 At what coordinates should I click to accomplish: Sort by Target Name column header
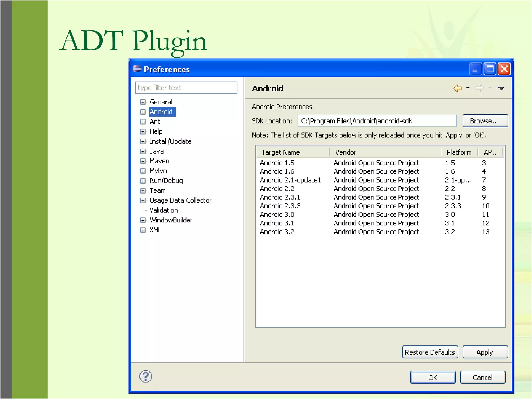tap(293, 152)
